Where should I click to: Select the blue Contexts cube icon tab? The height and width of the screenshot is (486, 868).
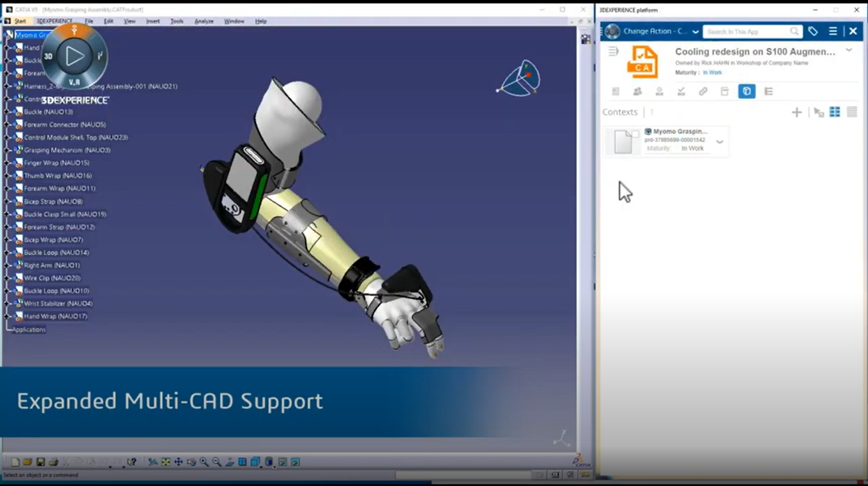click(747, 91)
